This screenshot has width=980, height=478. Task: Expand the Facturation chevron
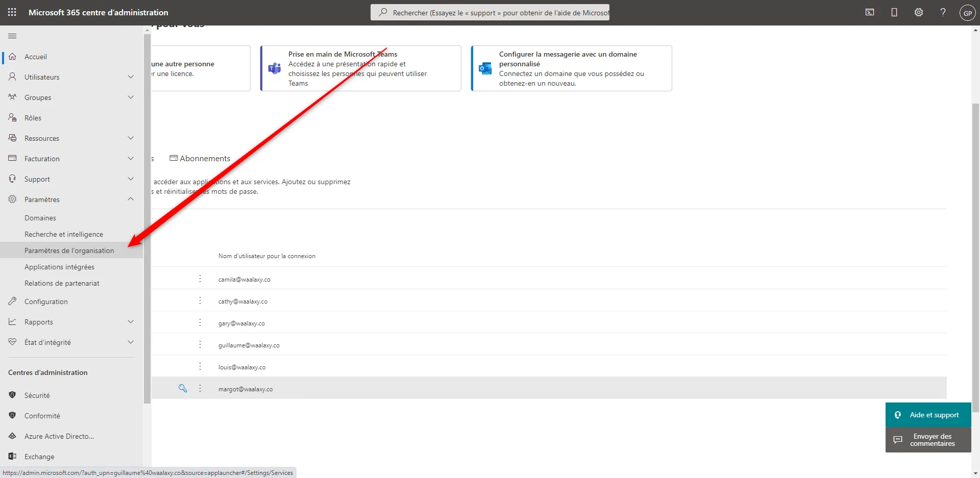[131, 159]
